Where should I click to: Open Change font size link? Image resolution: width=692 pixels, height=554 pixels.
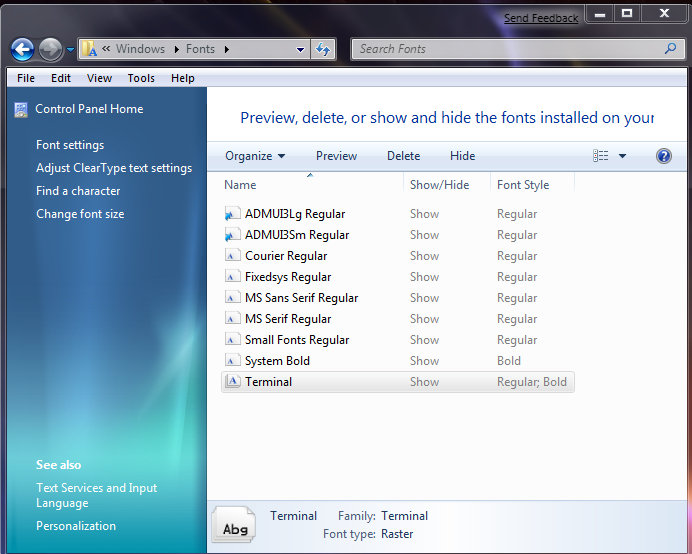80,214
